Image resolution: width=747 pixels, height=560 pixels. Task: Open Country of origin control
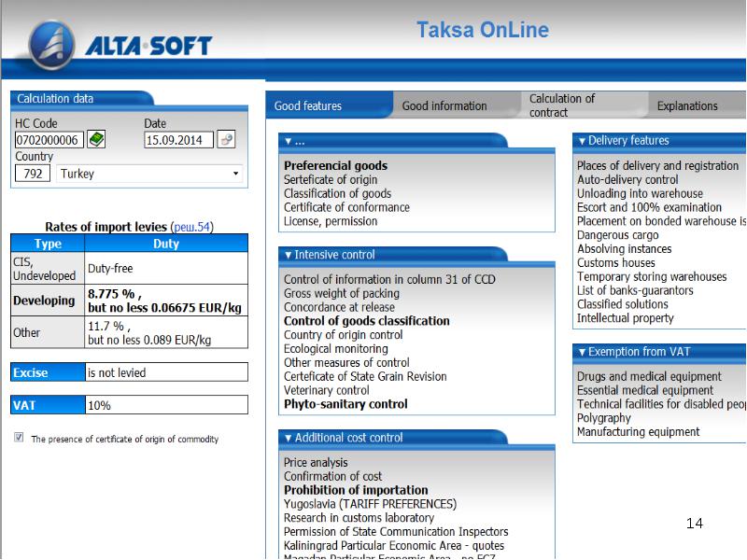tap(343, 335)
